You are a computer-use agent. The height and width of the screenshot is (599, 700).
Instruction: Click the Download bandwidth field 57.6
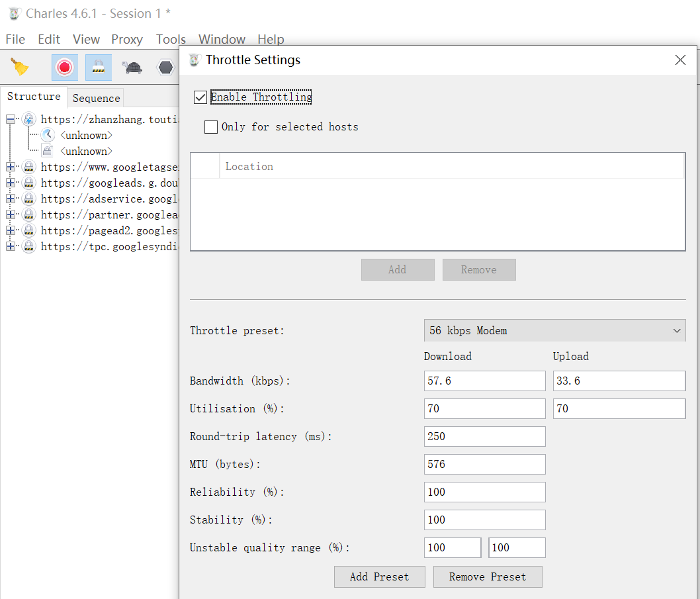click(484, 381)
